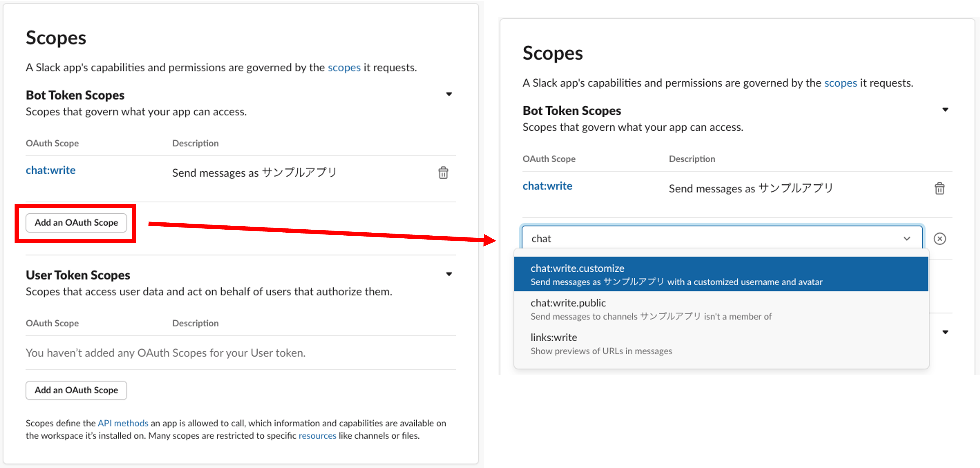The image size is (980, 468).
Task: Click the delete icon beside chat:write in right panel
Action: [939, 188]
